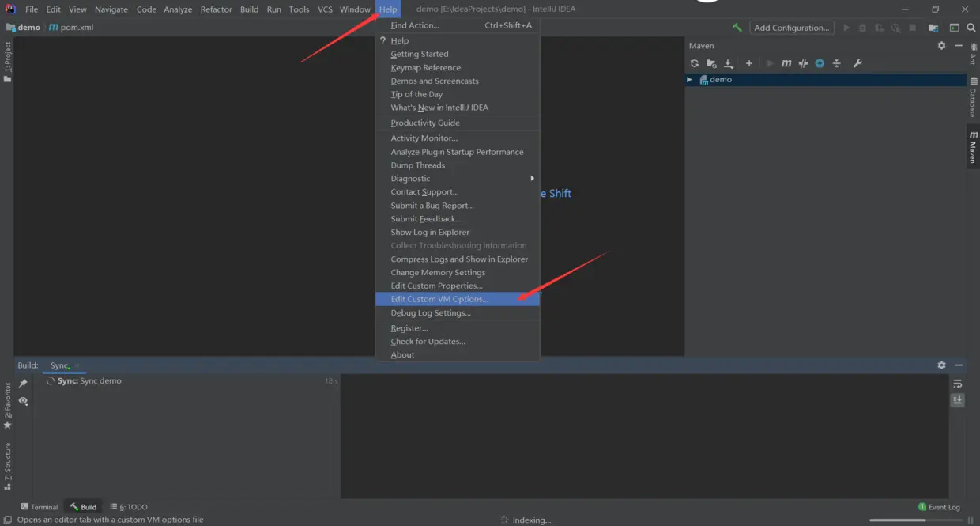The width and height of the screenshot is (980, 526).
Task: Open the 1: Project side panel
Action: click(x=7, y=62)
